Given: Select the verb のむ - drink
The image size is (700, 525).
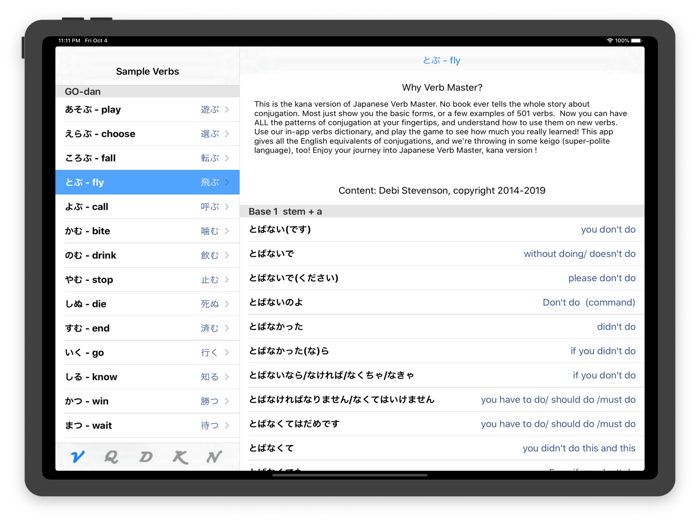Looking at the screenshot, I should tap(147, 255).
